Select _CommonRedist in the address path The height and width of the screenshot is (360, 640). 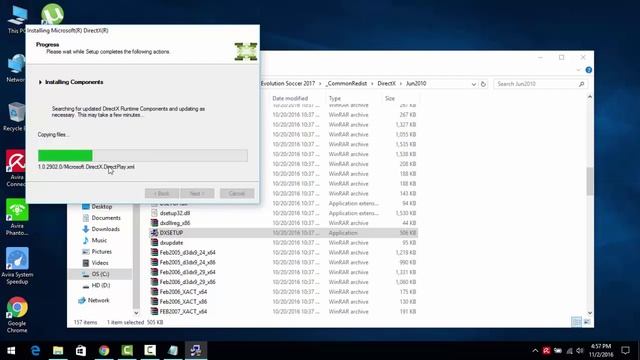tap(346, 83)
